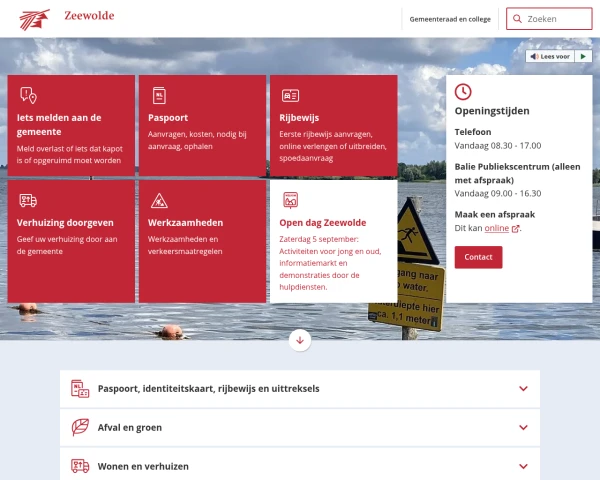Open Gemeenteraad en college link
The image size is (600, 480).
[x=450, y=19]
